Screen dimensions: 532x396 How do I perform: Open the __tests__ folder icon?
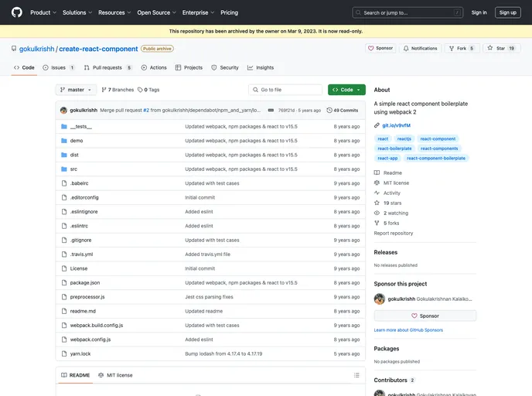(x=63, y=127)
